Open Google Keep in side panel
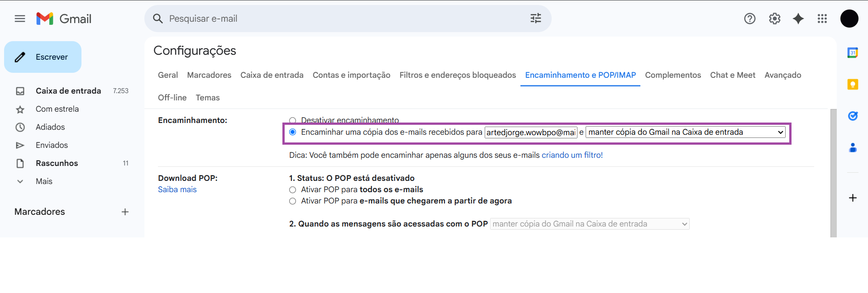This screenshot has height=293, width=868. pos(853,85)
